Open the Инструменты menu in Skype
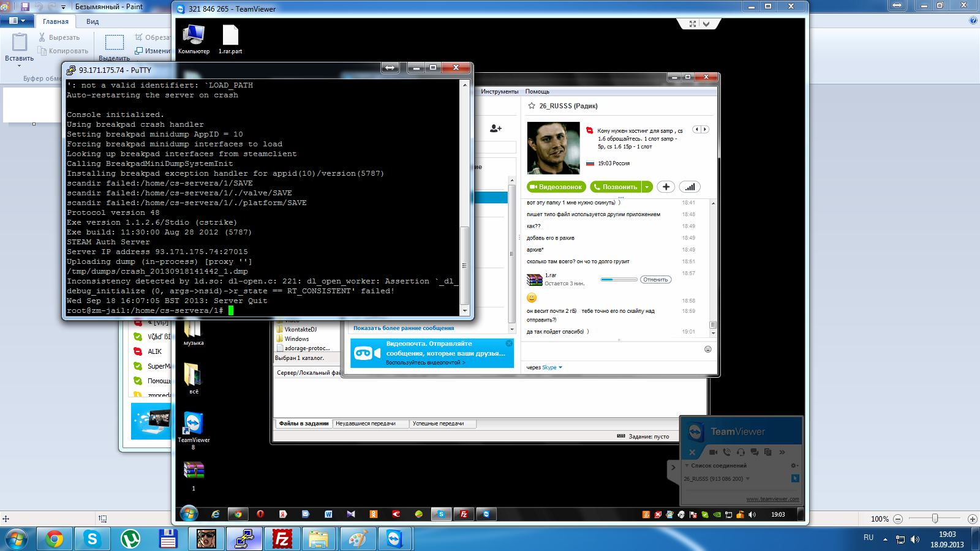 [x=499, y=92]
